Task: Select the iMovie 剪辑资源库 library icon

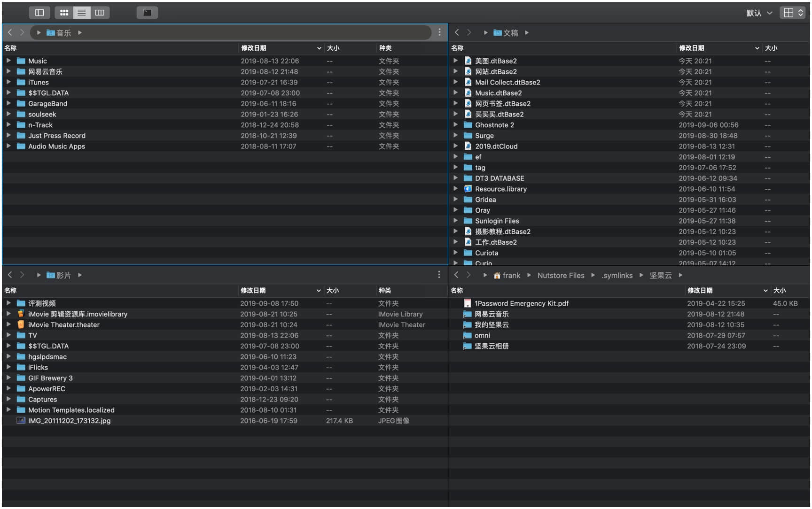Action: click(x=21, y=314)
